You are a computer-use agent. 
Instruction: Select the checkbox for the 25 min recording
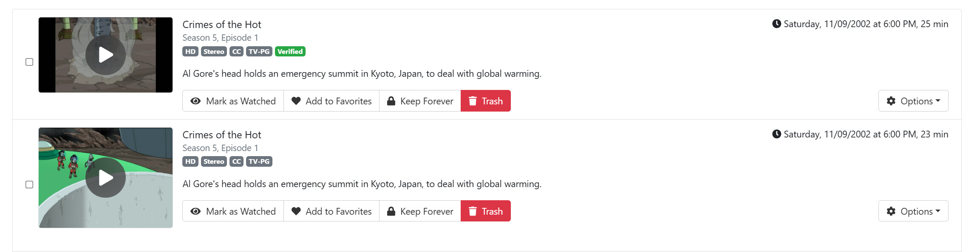coord(29,62)
